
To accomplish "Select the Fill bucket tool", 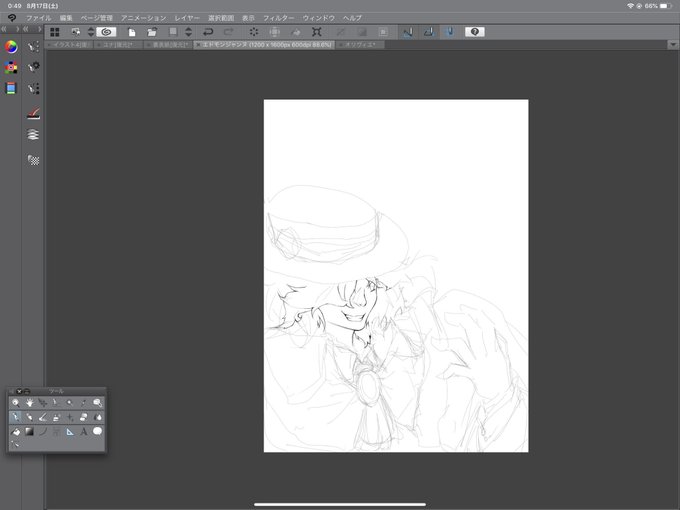I will pos(16,432).
